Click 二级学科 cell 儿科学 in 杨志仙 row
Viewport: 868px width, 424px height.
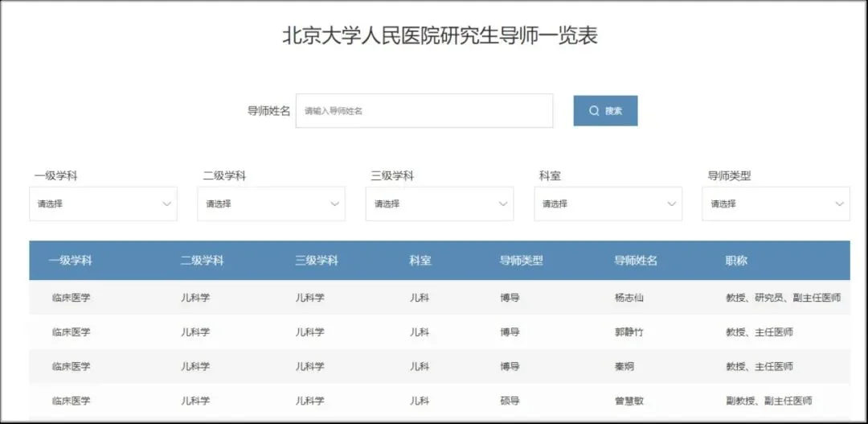(195, 298)
